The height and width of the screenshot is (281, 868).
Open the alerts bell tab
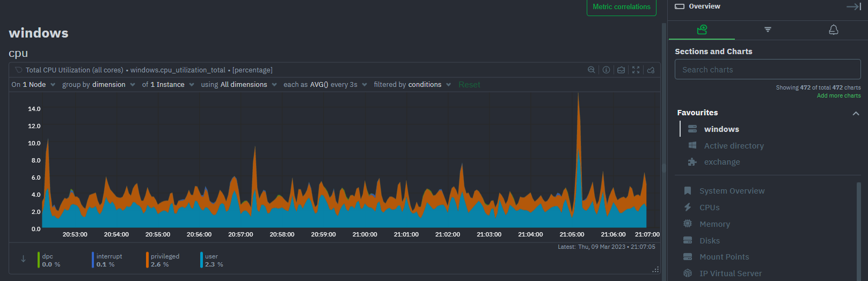[x=833, y=30]
